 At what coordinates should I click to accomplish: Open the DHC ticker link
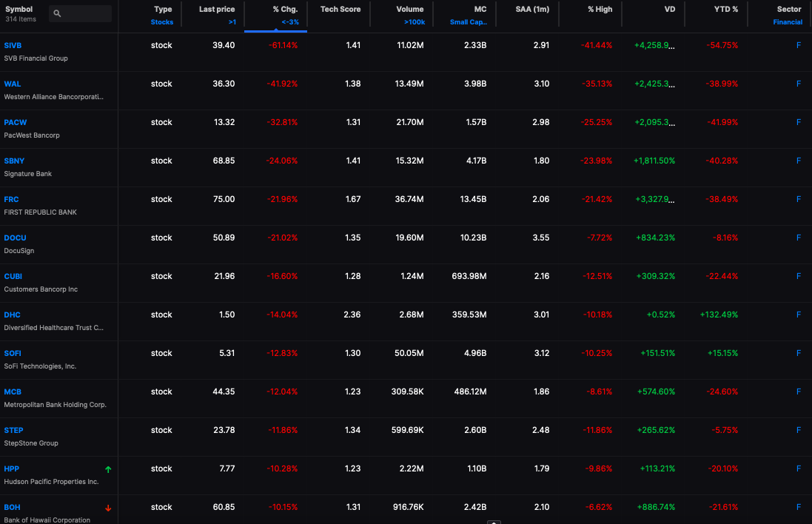pyautogui.click(x=13, y=315)
